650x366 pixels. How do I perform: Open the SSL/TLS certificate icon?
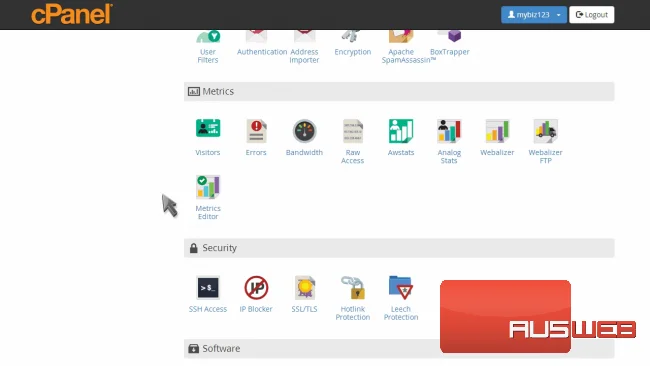click(304, 288)
